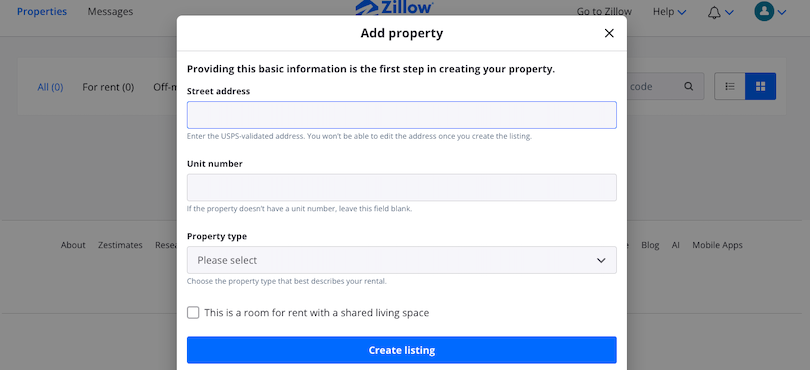Image resolution: width=810 pixels, height=370 pixels.
Task: Expand the Help menu
Action: tap(669, 11)
